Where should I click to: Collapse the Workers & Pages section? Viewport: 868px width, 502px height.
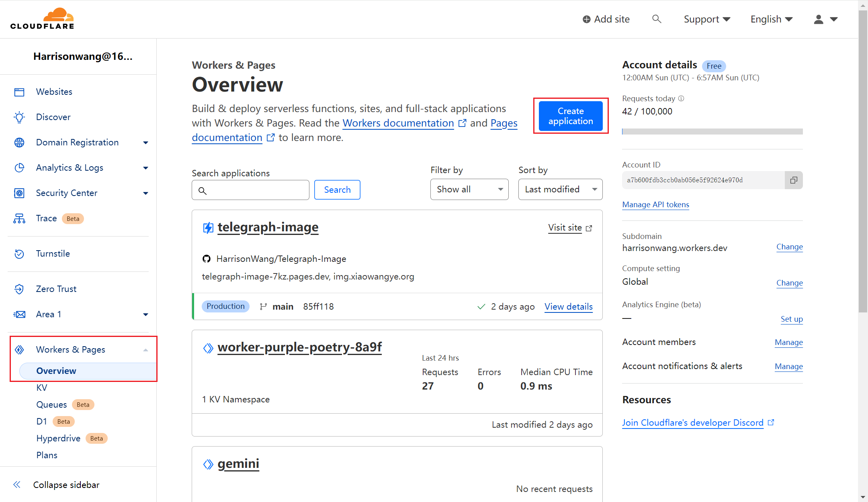click(145, 350)
